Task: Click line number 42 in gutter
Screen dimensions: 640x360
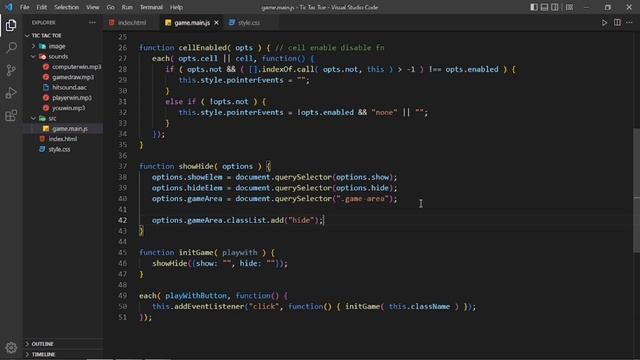Action: [122, 220]
